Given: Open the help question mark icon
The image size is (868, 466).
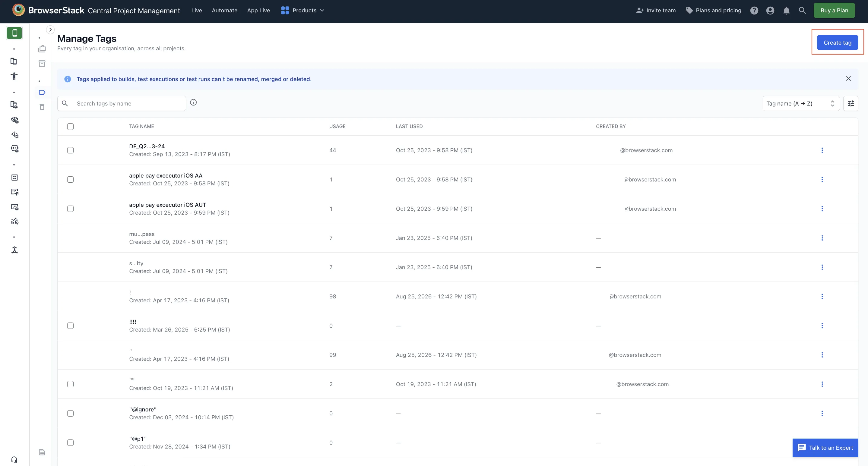Looking at the screenshot, I should click(754, 11).
